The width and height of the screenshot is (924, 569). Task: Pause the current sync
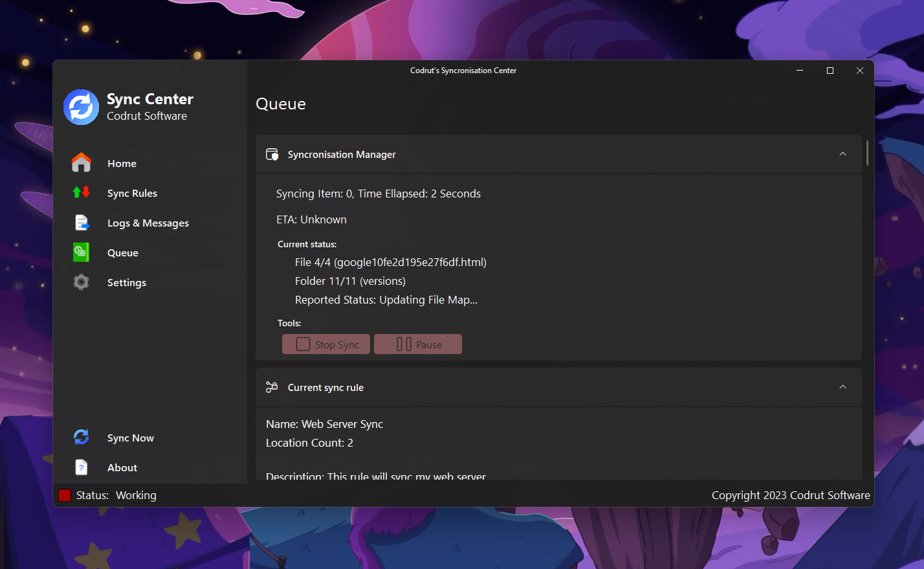(x=418, y=344)
